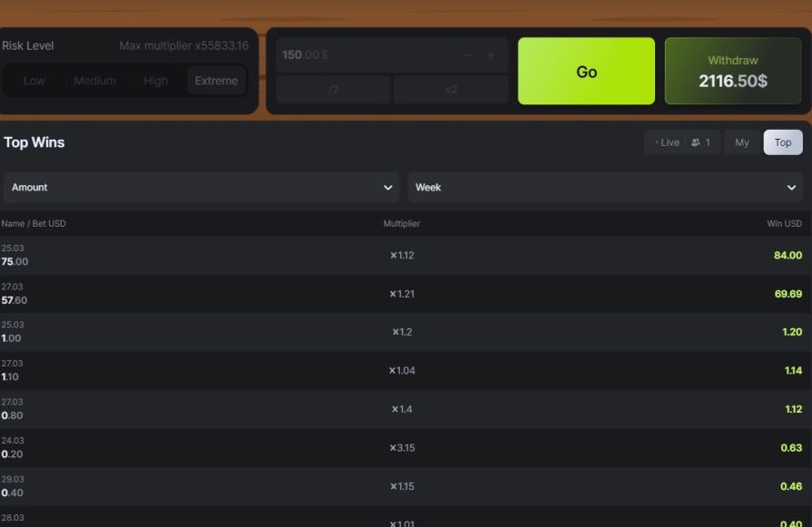The image size is (812, 527).
Task: Expand the Week period dropdown
Action: (x=605, y=188)
